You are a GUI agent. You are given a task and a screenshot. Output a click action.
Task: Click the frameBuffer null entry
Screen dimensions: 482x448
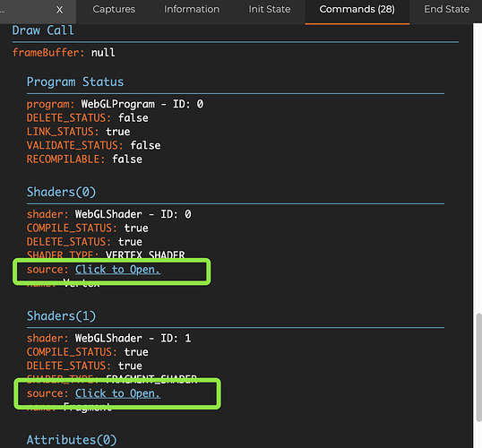[64, 53]
